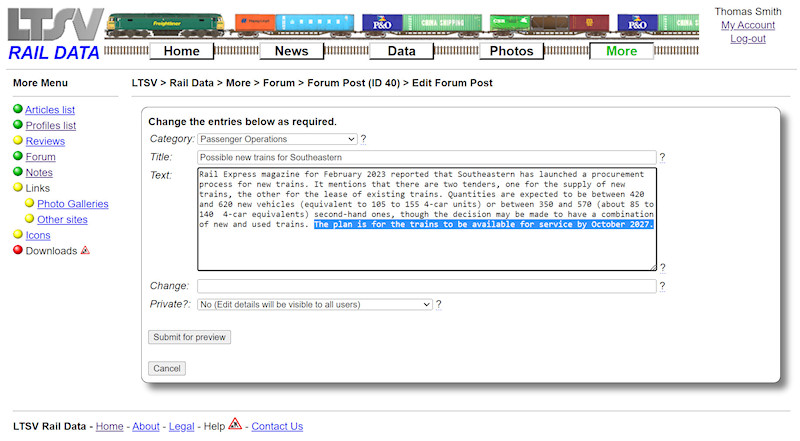Open the Photo Galleries link
This screenshot has height=441, width=800.
73,204
